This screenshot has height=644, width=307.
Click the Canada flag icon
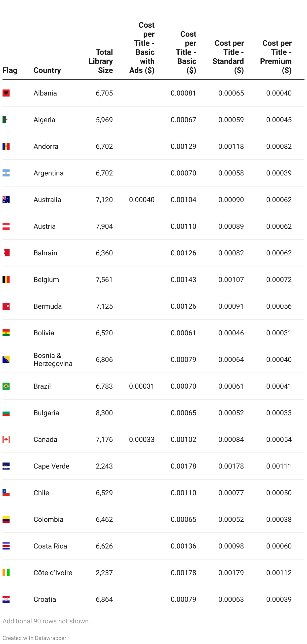click(6, 439)
